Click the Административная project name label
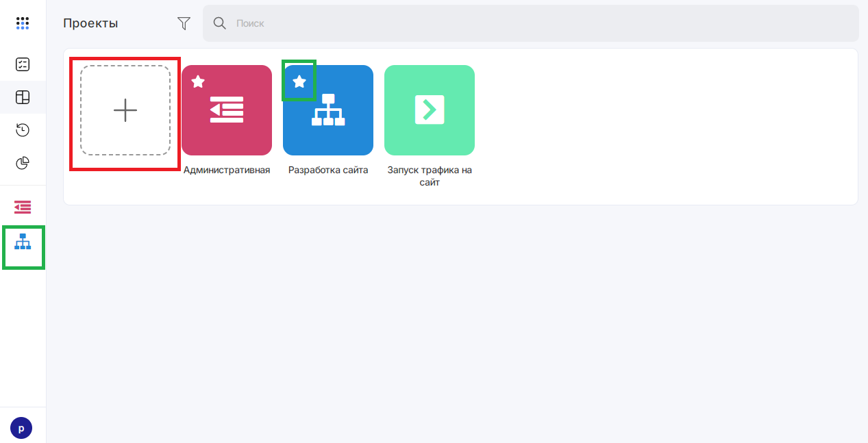868x443 pixels. [227, 170]
